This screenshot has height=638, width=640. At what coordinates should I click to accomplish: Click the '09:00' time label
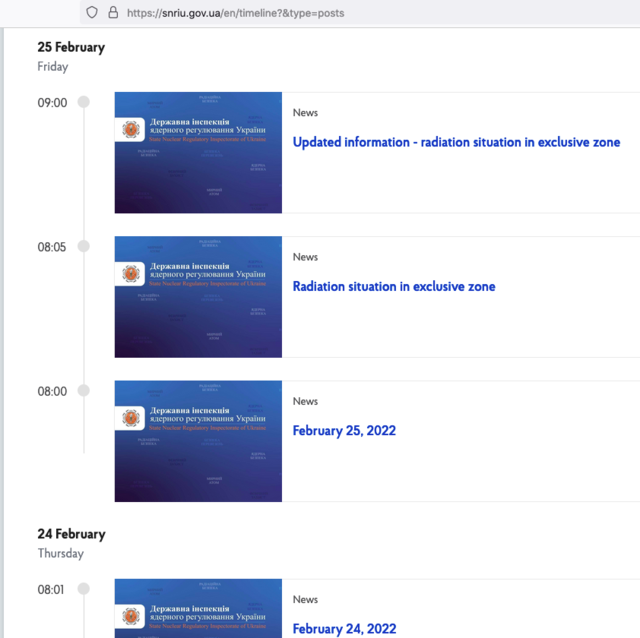tap(52, 103)
